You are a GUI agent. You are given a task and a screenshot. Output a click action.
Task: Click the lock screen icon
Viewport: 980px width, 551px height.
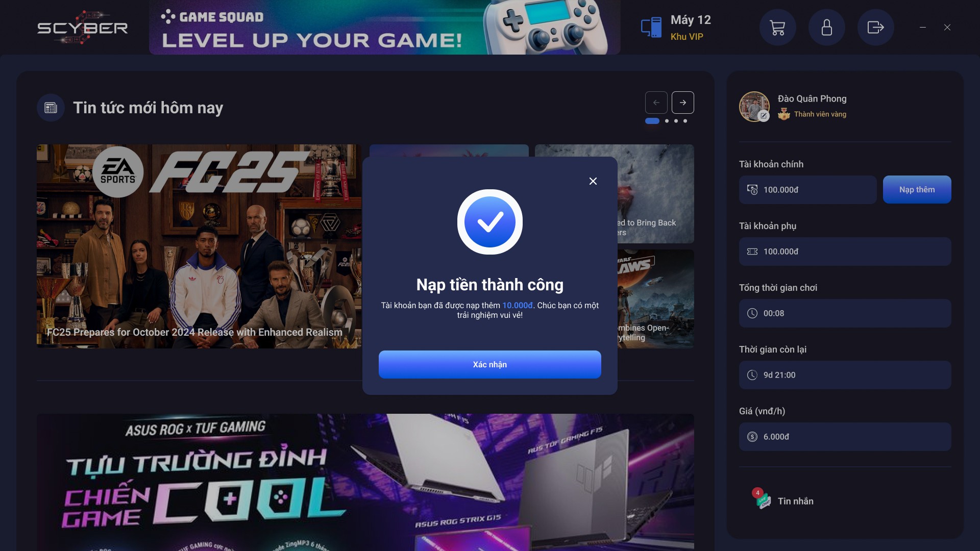point(826,28)
